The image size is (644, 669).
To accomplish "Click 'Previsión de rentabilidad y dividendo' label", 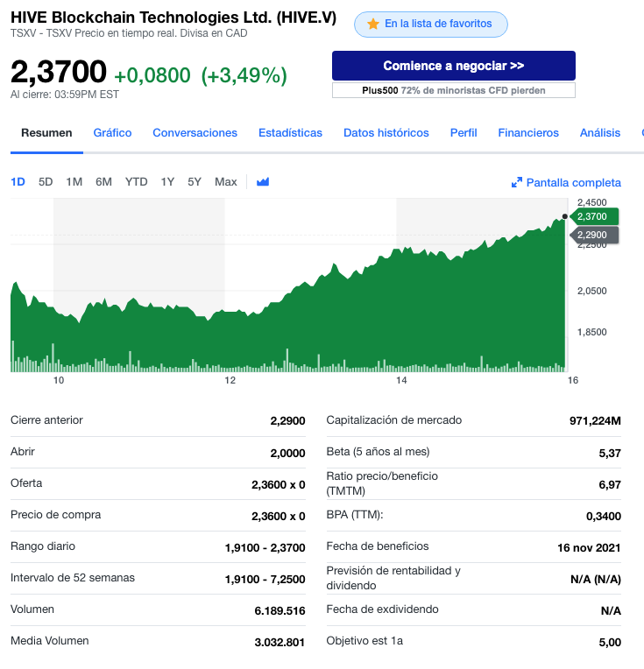I will click(x=393, y=578).
